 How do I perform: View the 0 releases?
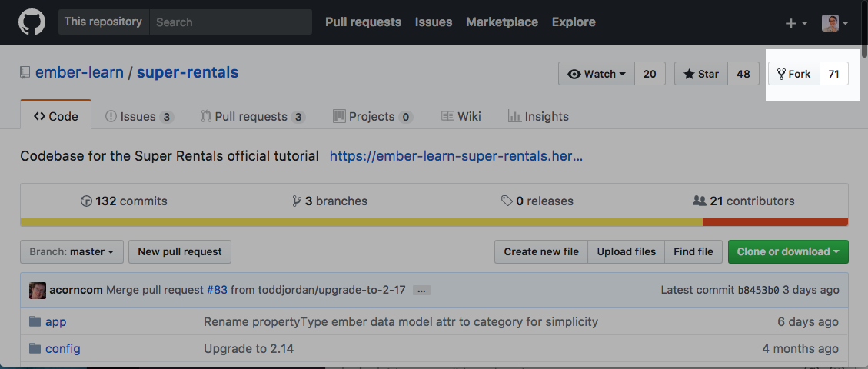tap(537, 201)
